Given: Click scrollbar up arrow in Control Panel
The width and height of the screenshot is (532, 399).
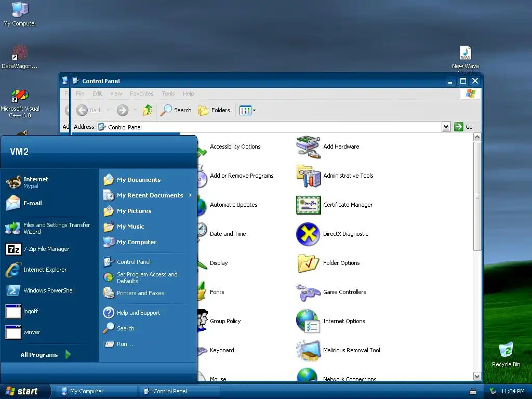Looking at the screenshot, I should coord(477,137).
